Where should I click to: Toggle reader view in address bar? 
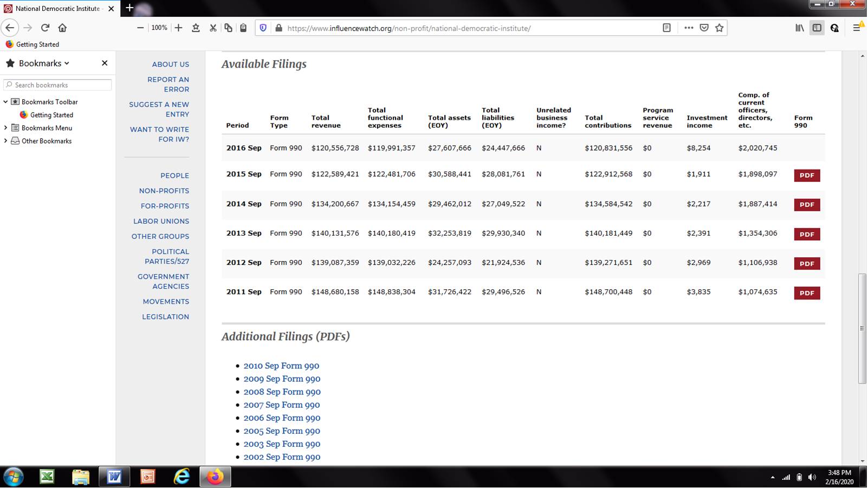[x=666, y=28]
